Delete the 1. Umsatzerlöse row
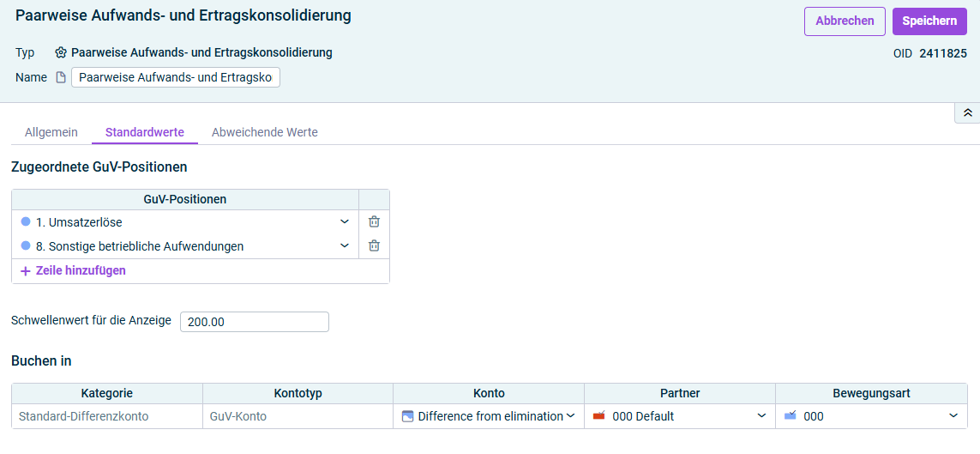 pos(374,221)
